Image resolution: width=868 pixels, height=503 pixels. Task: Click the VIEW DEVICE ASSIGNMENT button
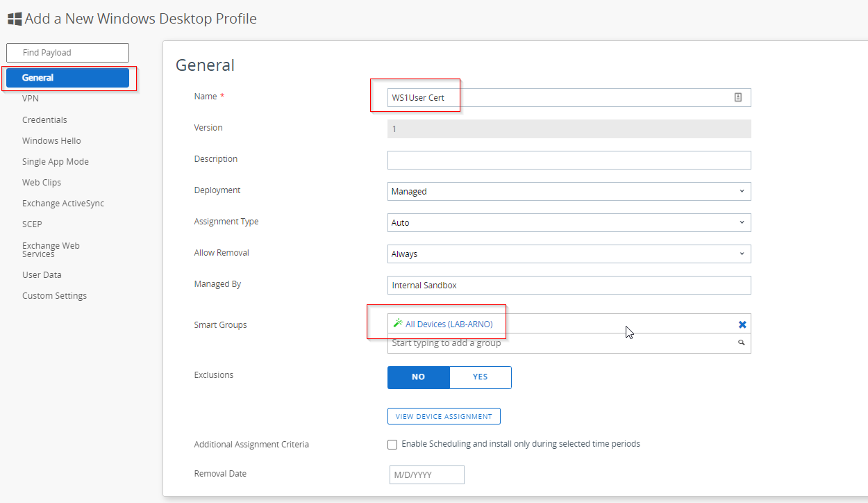click(x=444, y=415)
